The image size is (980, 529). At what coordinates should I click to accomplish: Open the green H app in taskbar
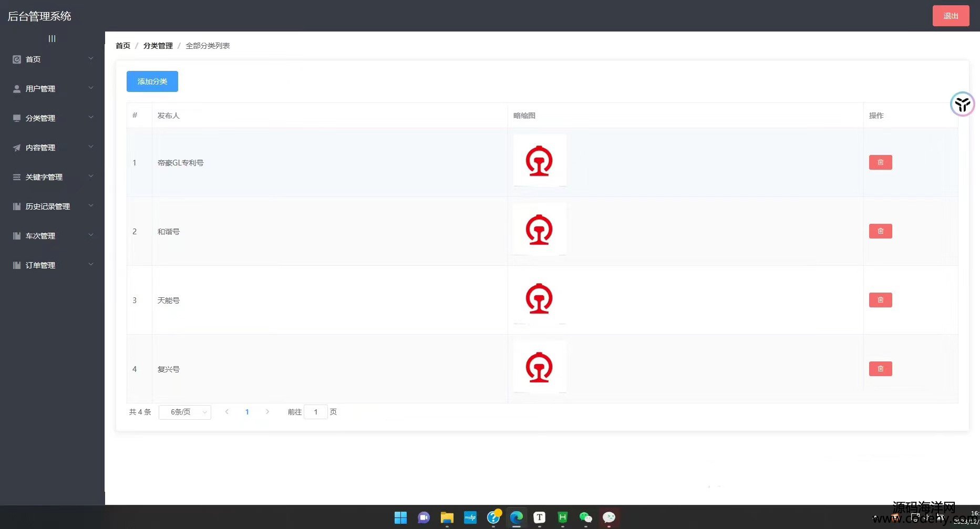563,517
